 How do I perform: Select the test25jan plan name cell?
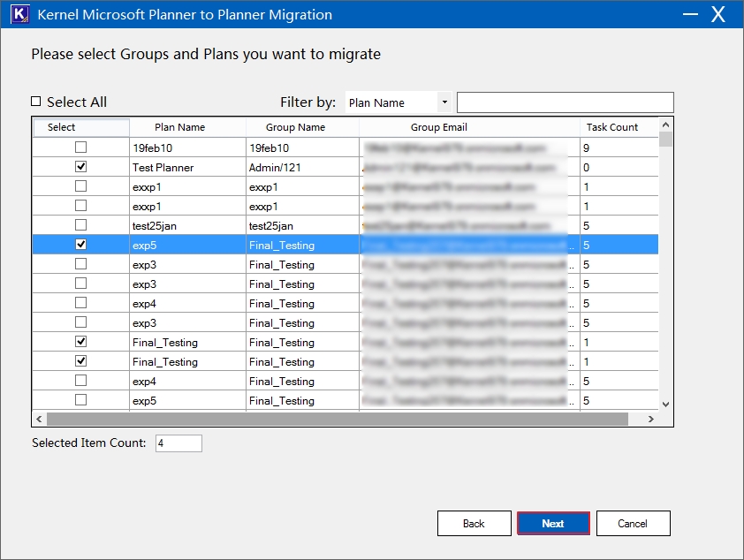[187, 226]
